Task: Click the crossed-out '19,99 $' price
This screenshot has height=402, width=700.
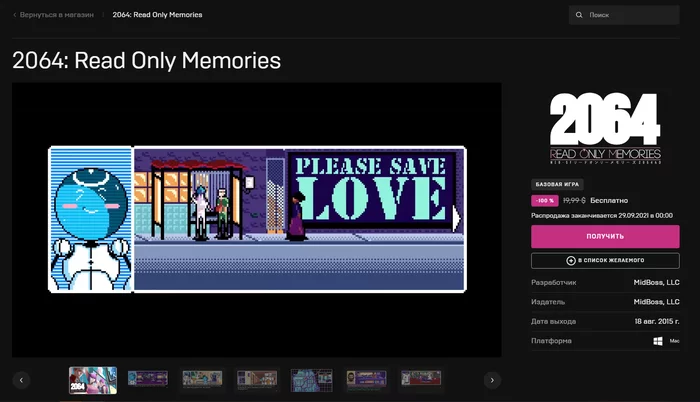Action: coord(574,201)
